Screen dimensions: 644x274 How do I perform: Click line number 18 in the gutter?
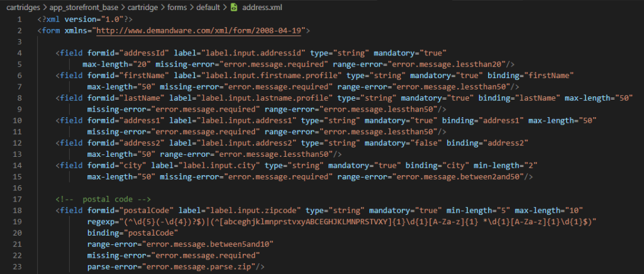[x=17, y=210]
